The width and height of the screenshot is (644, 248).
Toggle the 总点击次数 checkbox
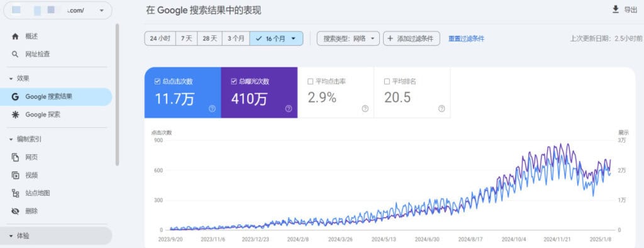157,81
